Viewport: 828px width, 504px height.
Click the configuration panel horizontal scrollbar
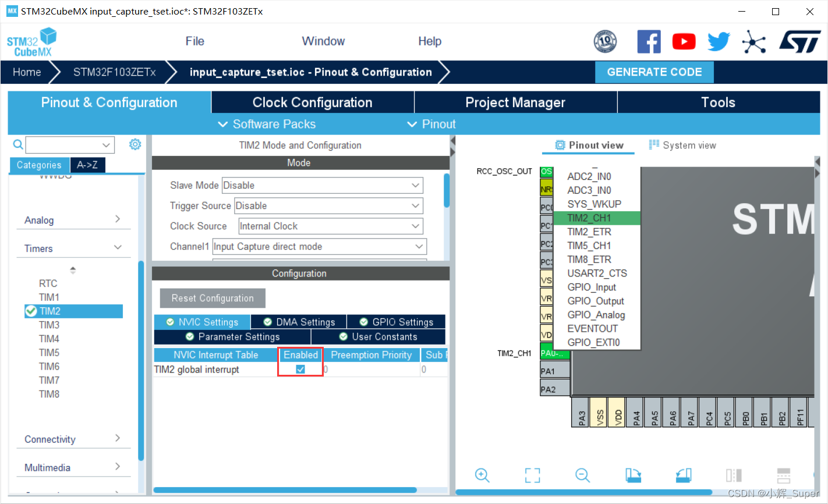click(285, 490)
